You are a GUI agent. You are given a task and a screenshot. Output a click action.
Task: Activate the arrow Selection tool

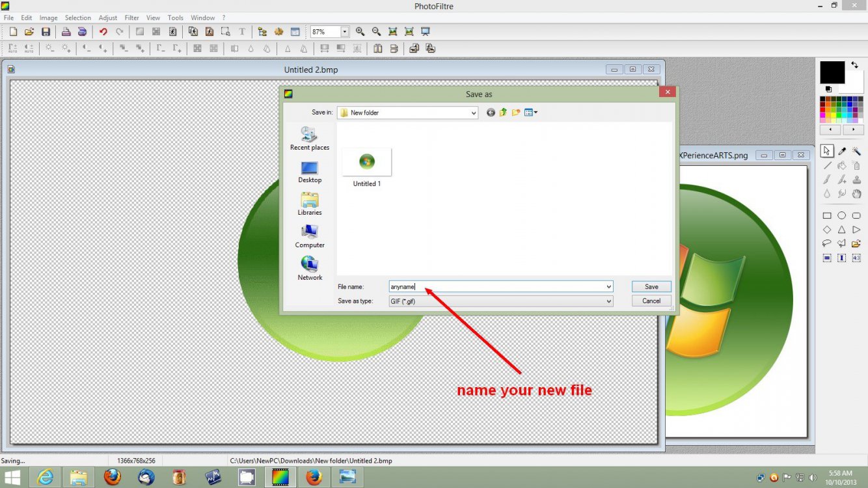827,151
